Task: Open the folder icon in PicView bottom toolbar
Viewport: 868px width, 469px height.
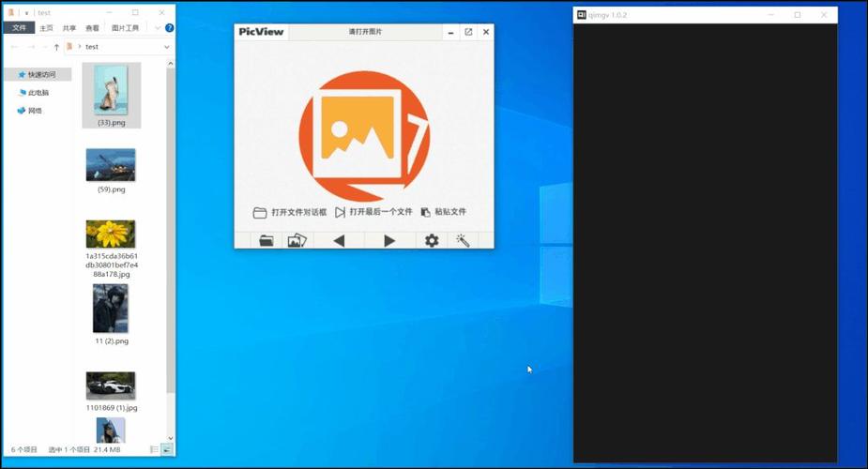Action: [266, 240]
